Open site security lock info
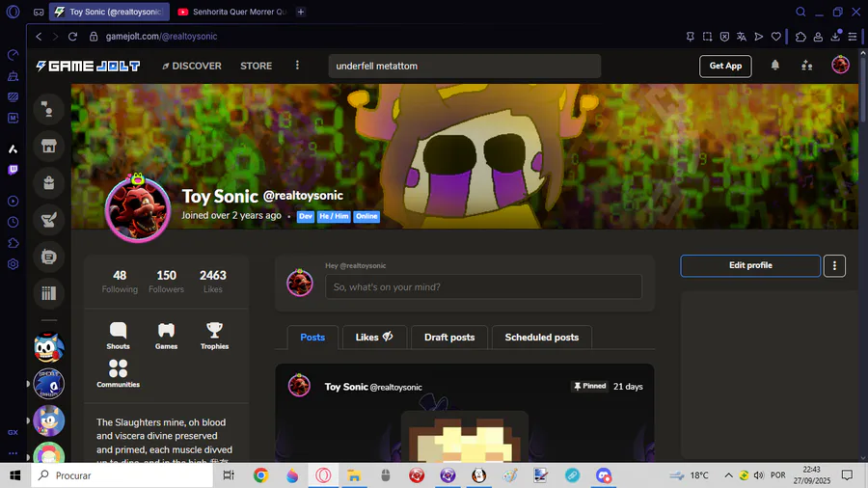This screenshot has width=868, height=488. tap(94, 37)
